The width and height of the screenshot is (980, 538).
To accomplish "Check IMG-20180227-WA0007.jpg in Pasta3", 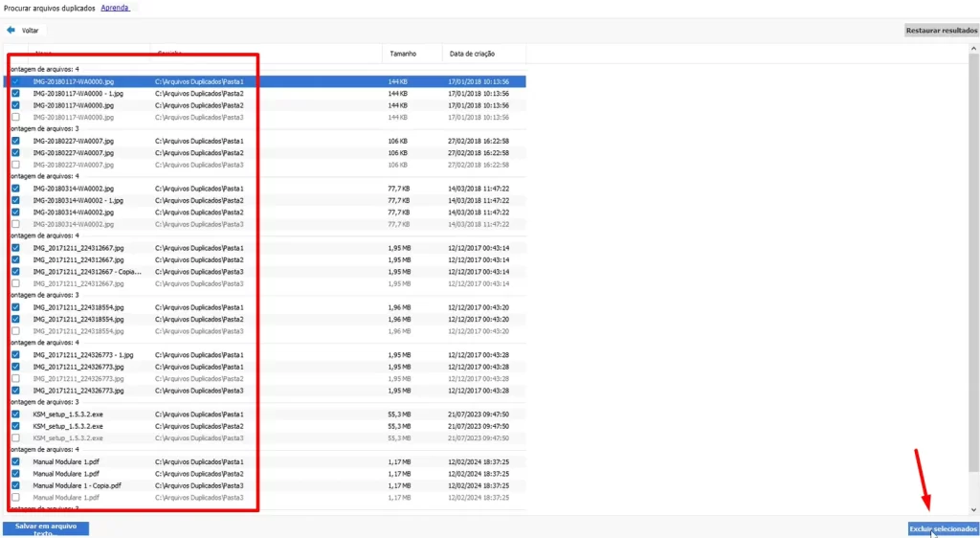I will tap(15, 165).
